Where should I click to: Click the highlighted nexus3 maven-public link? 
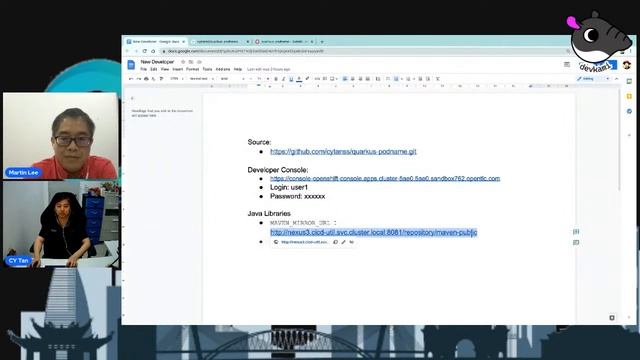(373, 232)
